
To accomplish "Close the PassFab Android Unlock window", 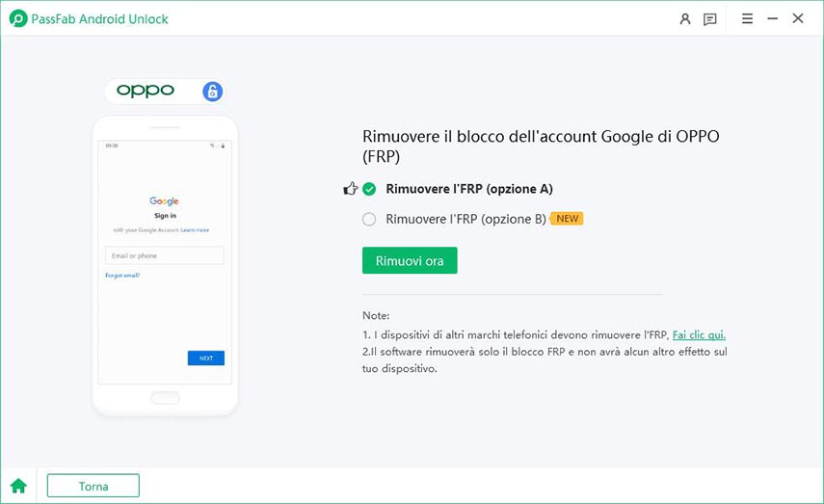I will tap(798, 18).
